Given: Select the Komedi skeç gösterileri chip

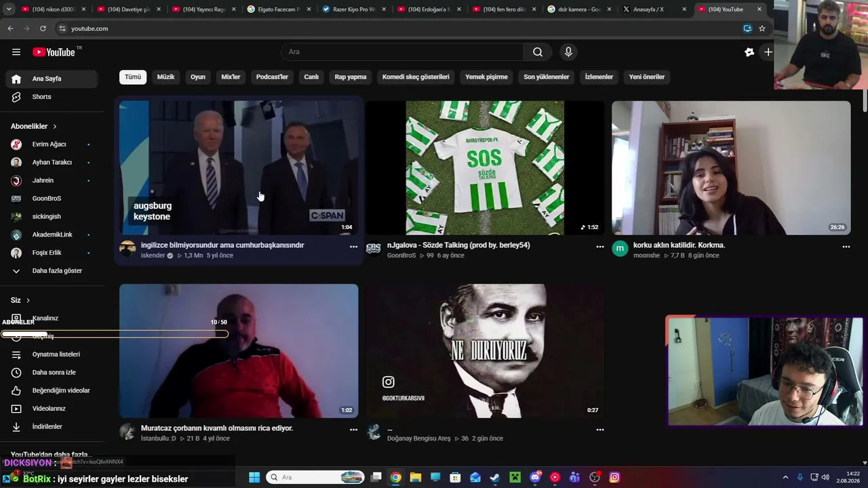Looking at the screenshot, I should point(416,77).
